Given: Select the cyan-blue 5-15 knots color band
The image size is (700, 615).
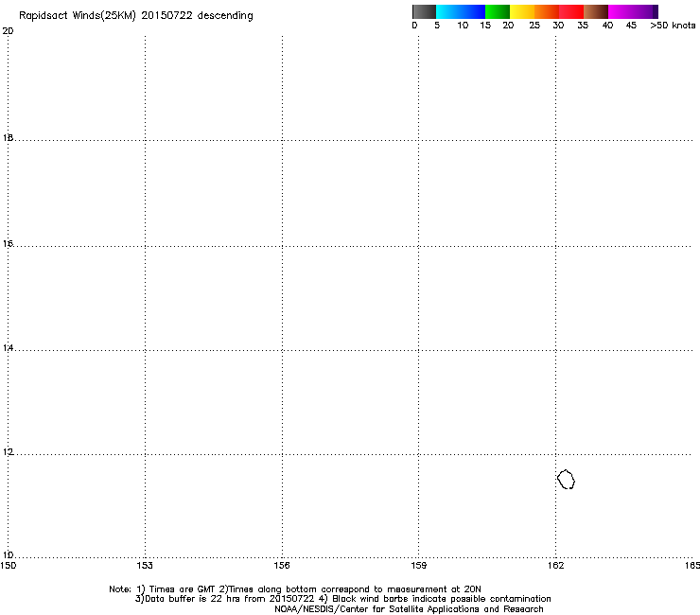Looking at the screenshot, I should 461,11.
